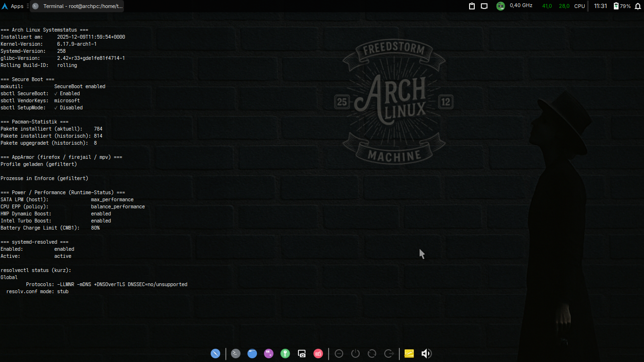Image resolution: width=644 pixels, height=362 pixels.
Task: Open the red radio app in the dock
Action: click(x=318, y=354)
